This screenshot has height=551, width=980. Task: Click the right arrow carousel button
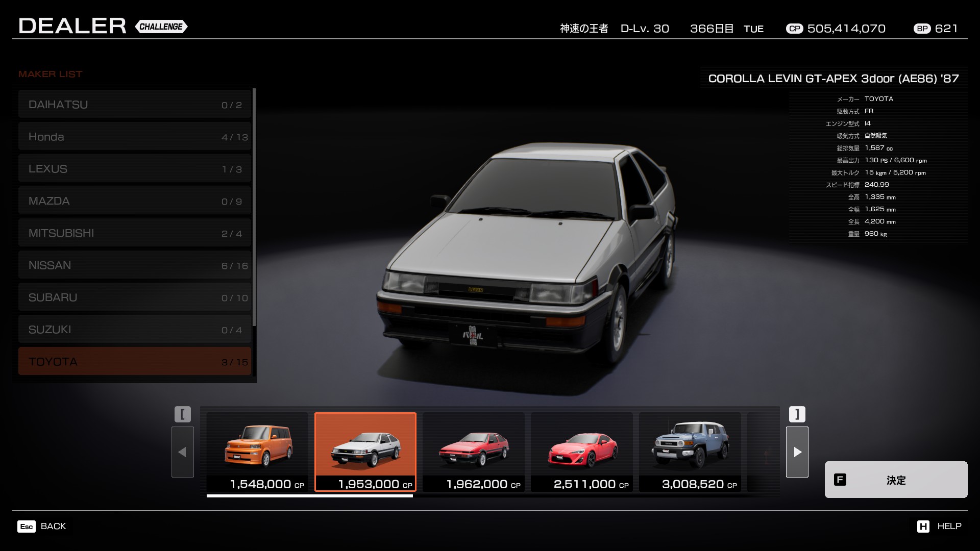pos(797,452)
